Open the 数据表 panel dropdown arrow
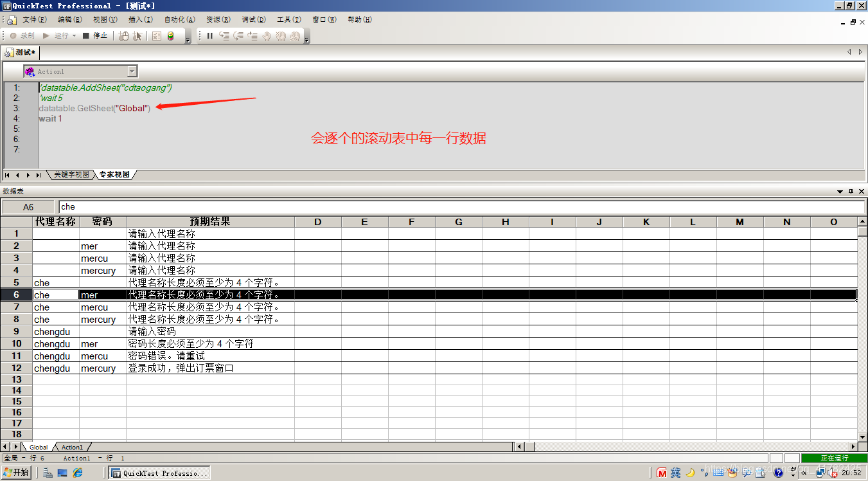This screenshot has height=481, width=868. tap(840, 192)
